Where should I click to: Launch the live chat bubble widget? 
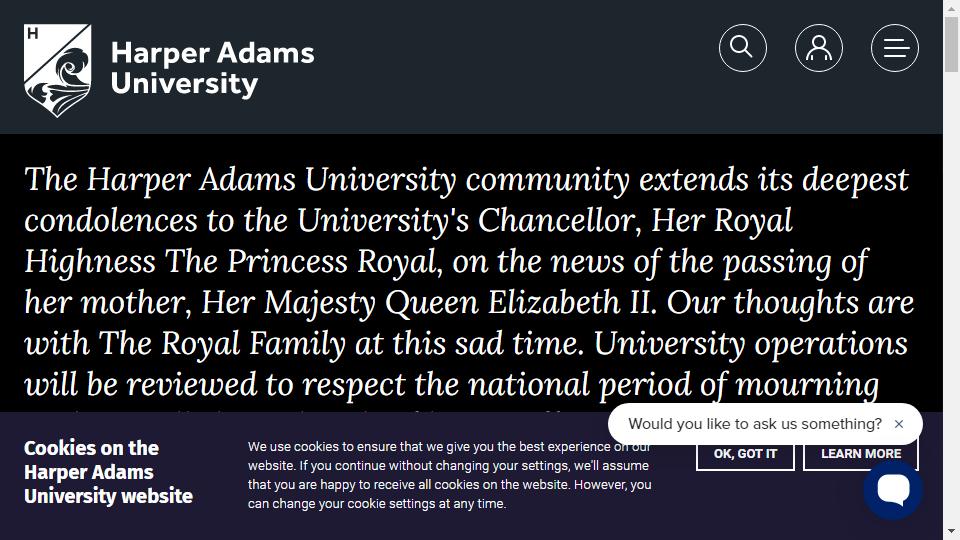[x=893, y=489]
